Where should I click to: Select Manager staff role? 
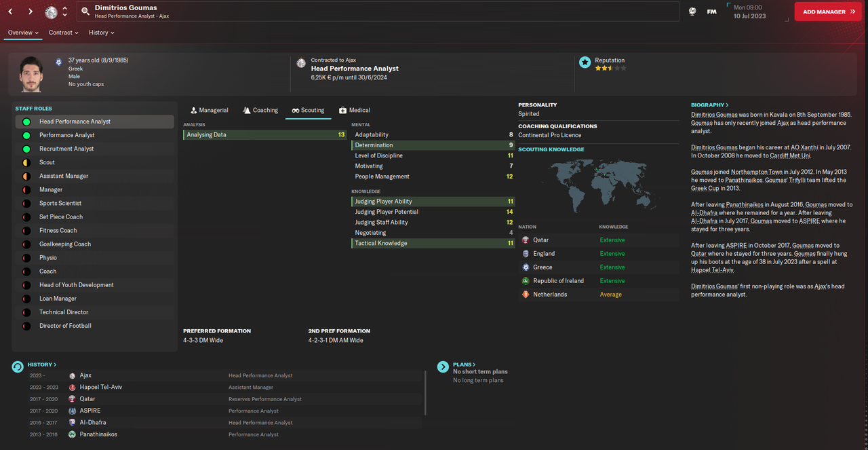tap(95, 190)
